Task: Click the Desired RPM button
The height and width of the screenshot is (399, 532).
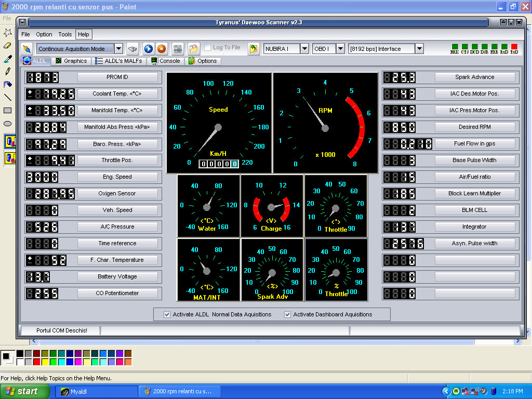Action: tap(475, 127)
